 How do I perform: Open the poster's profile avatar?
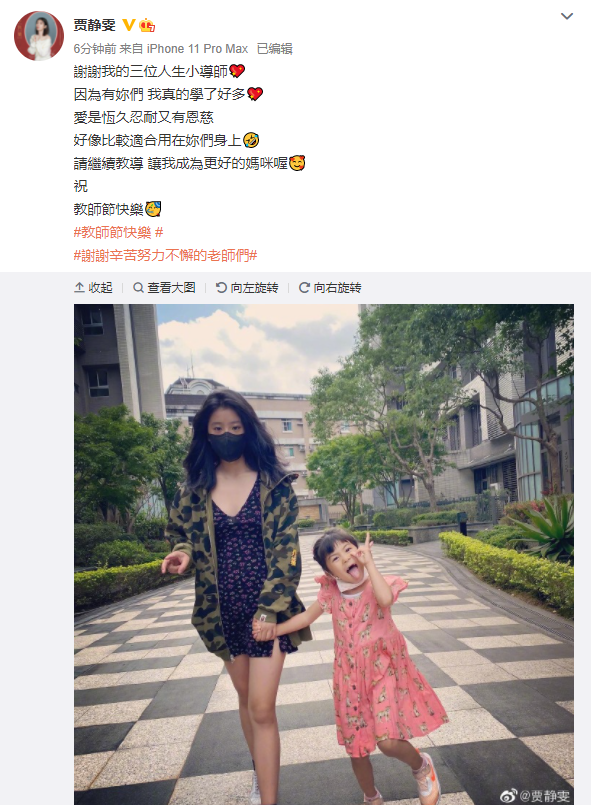(39, 36)
